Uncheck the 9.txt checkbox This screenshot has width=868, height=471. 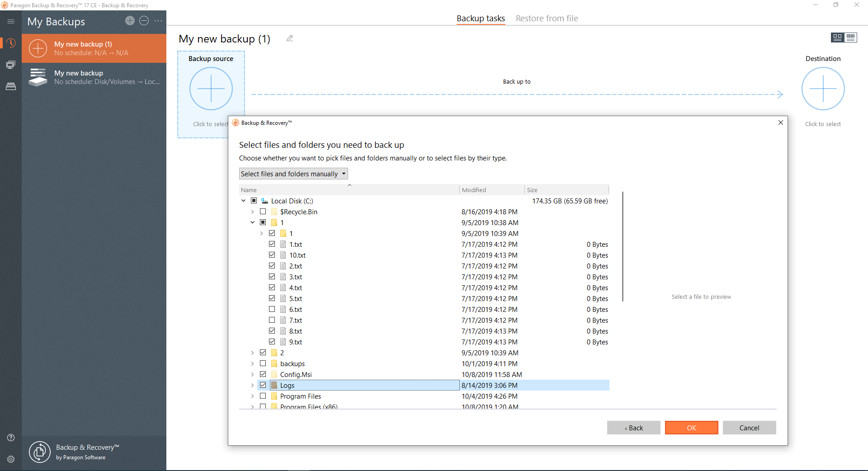tap(272, 342)
